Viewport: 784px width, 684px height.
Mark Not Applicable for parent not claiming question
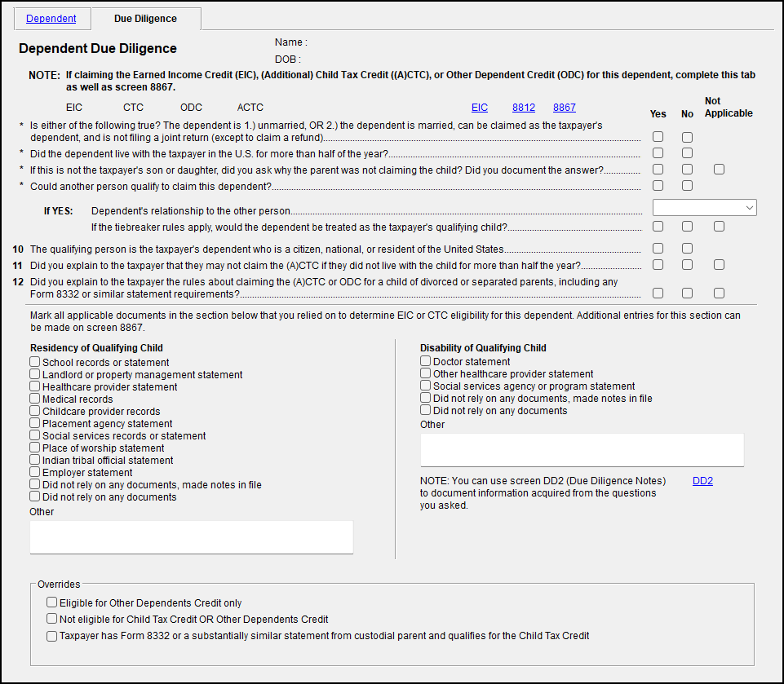coord(719,170)
